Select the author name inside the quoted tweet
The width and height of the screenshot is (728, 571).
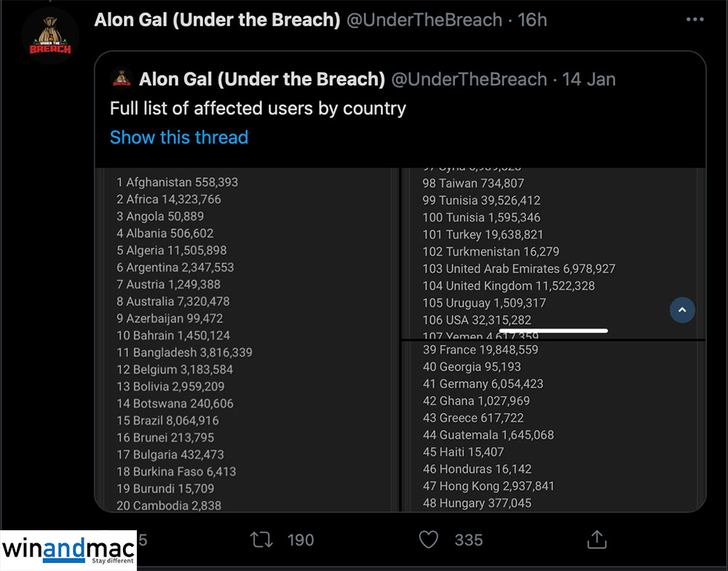261,79
